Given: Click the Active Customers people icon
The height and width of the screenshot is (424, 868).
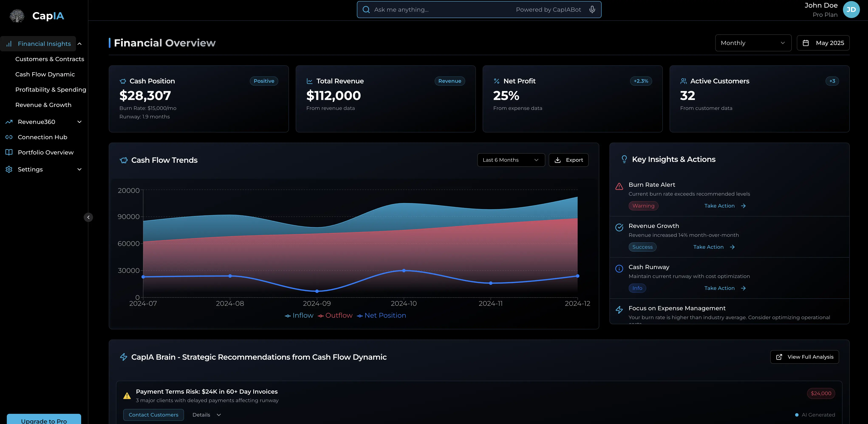Looking at the screenshot, I should [x=684, y=81].
